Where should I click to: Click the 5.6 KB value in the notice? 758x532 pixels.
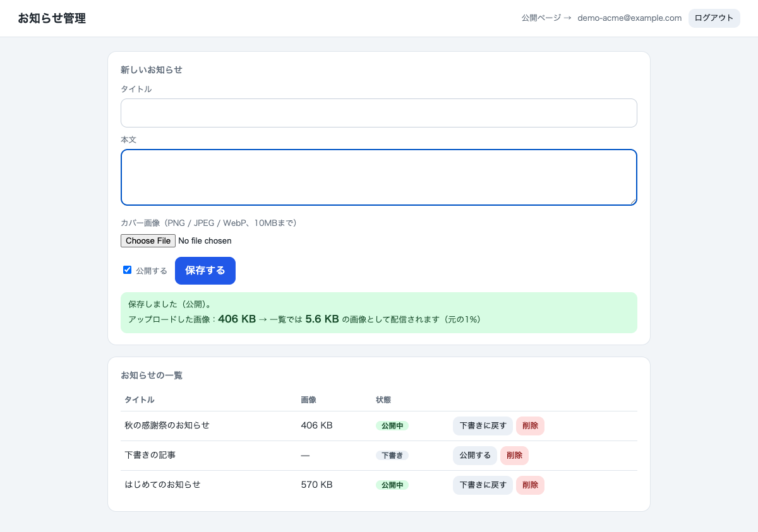pyautogui.click(x=322, y=319)
